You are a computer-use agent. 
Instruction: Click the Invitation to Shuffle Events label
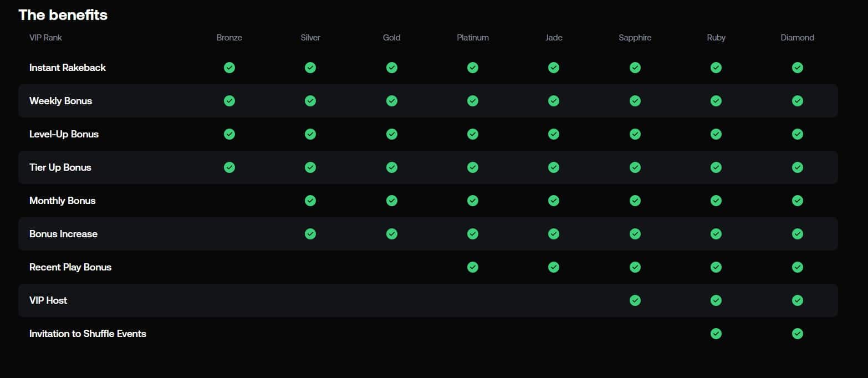(88, 334)
